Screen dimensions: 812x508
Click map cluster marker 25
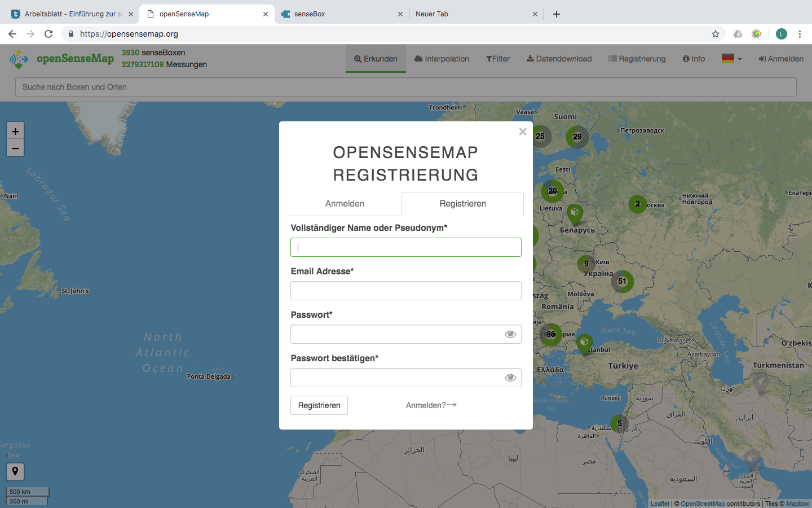tap(540, 136)
